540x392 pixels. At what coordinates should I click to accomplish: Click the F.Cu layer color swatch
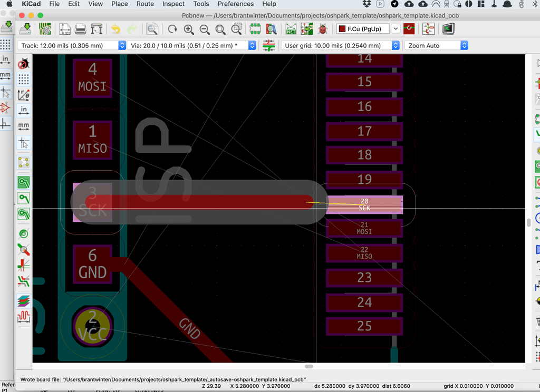click(x=342, y=29)
